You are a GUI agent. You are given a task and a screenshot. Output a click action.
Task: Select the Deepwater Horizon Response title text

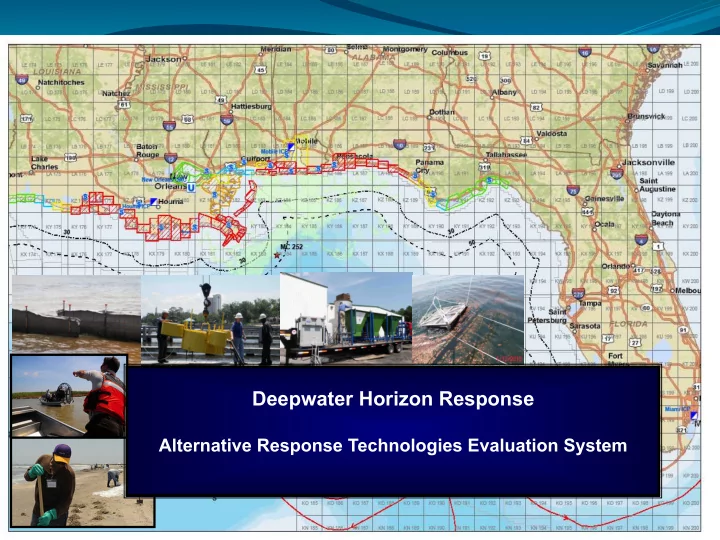[x=393, y=399]
